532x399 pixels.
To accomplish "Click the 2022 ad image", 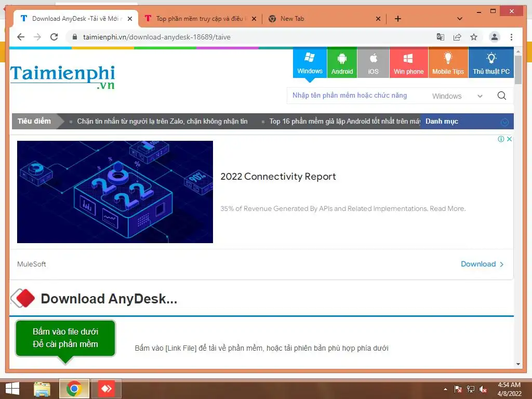I will [x=115, y=192].
